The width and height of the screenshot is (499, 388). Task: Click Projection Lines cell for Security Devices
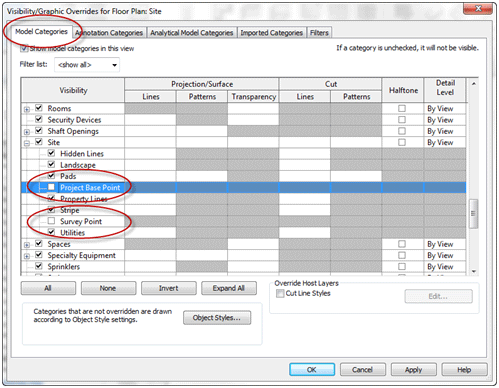pos(150,120)
